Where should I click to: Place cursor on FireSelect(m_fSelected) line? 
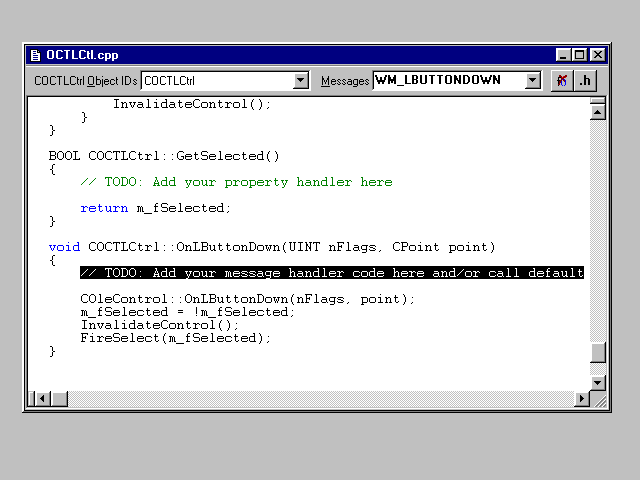coord(176,338)
